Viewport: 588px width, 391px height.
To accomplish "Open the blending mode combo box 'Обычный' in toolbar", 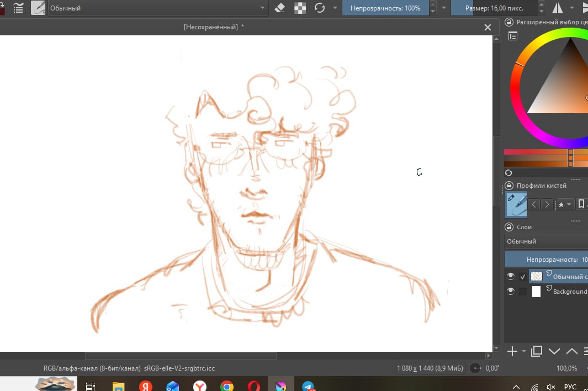I will tap(157, 8).
